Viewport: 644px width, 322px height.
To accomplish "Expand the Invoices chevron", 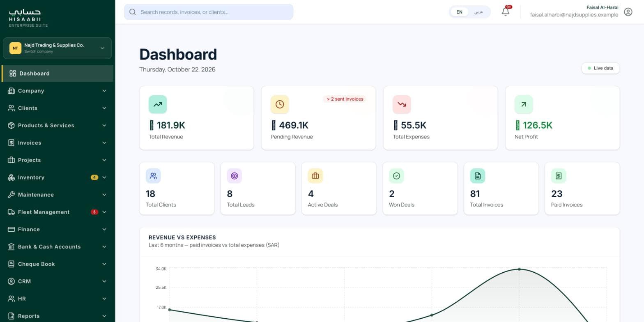I will (x=104, y=143).
